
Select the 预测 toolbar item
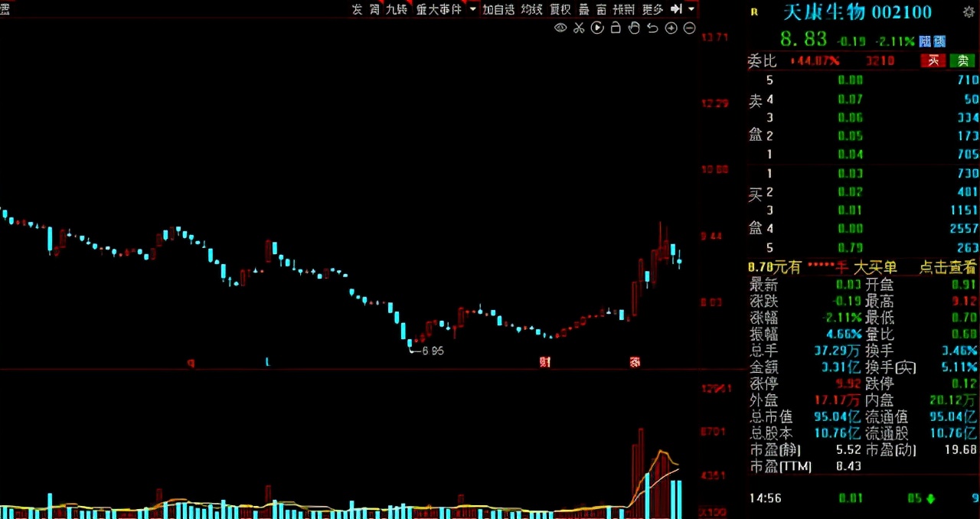click(624, 9)
